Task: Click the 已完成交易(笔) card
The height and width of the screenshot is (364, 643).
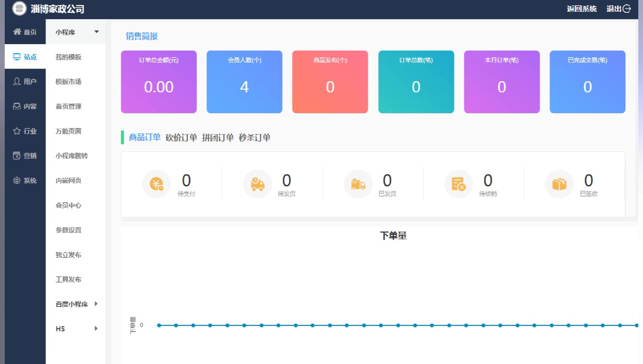Action: (x=588, y=82)
